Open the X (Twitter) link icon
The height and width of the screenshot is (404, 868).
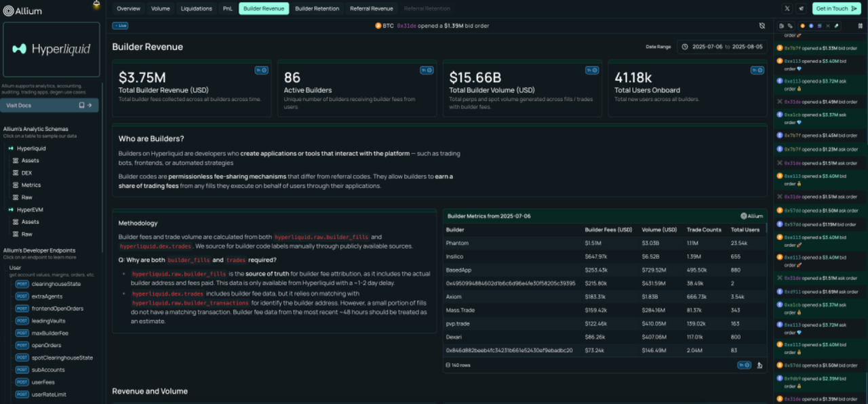787,9
